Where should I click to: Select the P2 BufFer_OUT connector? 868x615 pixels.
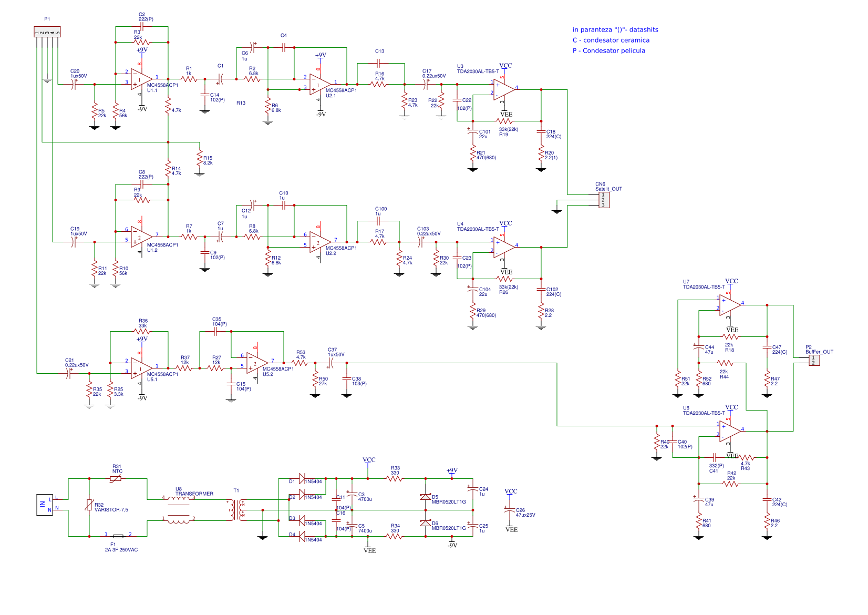coord(813,360)
